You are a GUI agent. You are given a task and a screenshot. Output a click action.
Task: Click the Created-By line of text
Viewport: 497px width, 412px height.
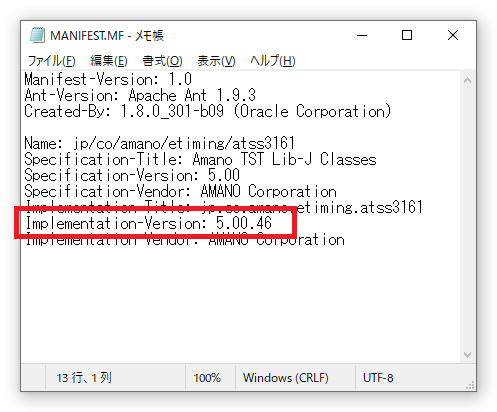point(208,111)
